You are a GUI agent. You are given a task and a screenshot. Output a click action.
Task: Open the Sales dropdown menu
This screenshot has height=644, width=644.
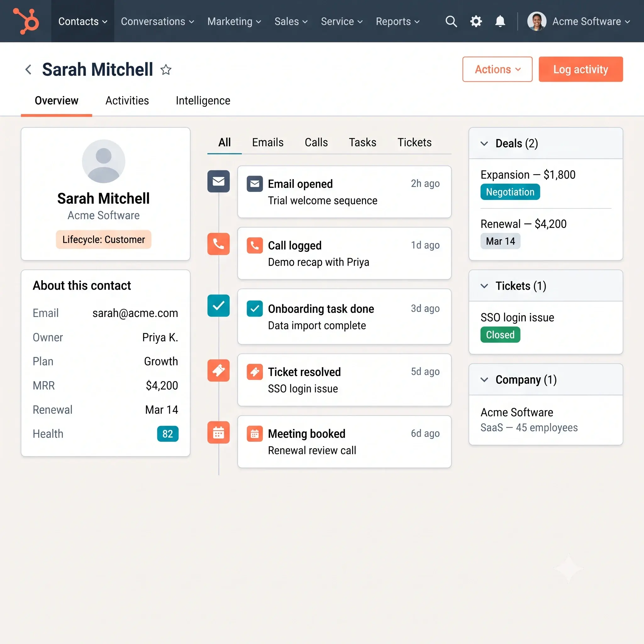tap(291, 21)
